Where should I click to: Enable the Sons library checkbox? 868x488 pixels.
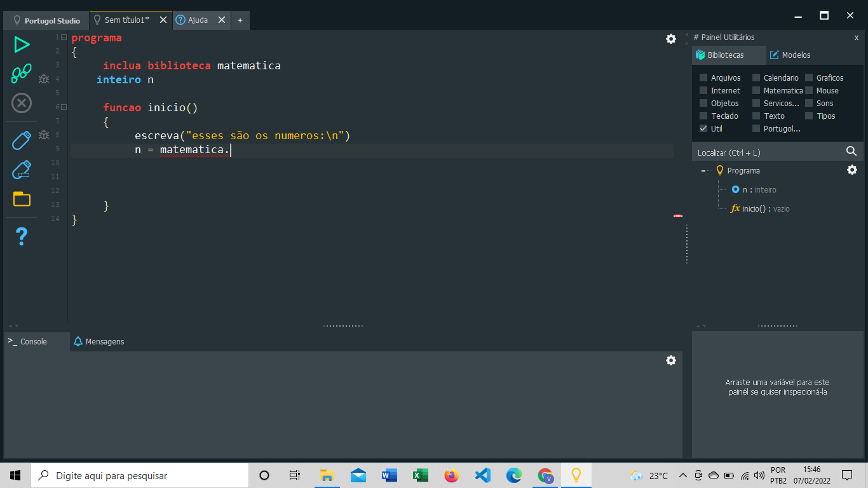(810, 103)
